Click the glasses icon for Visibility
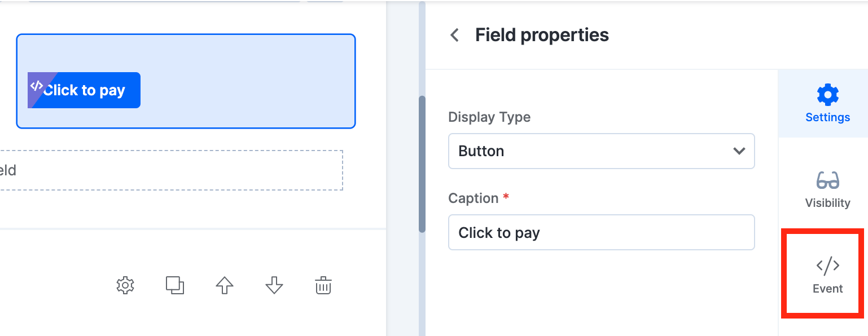Screen dimensions: 868x336 point(828,180)
